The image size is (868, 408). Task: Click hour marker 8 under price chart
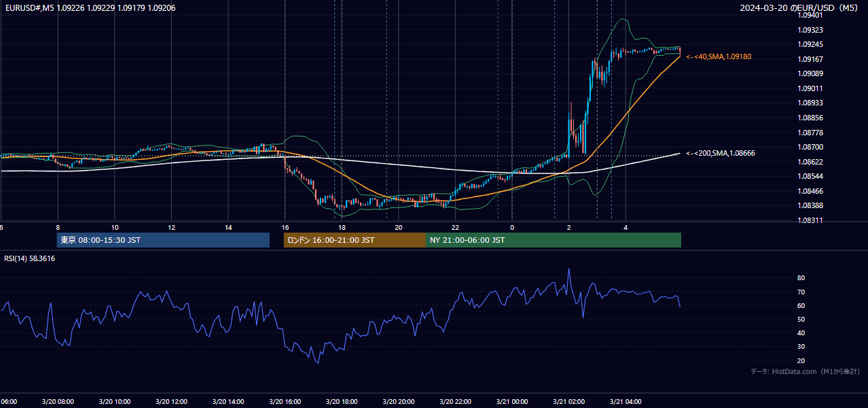click(x=58, y=227)
